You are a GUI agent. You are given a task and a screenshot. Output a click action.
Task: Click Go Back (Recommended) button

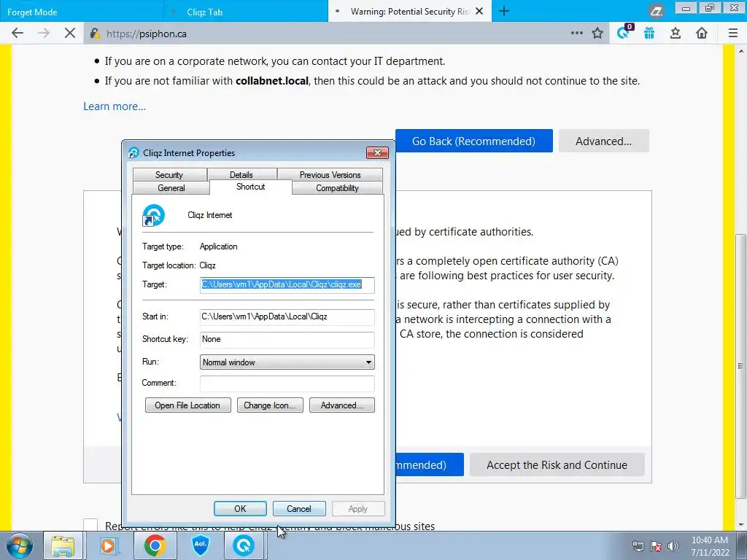pyautogui.click(x=473, y=141)
